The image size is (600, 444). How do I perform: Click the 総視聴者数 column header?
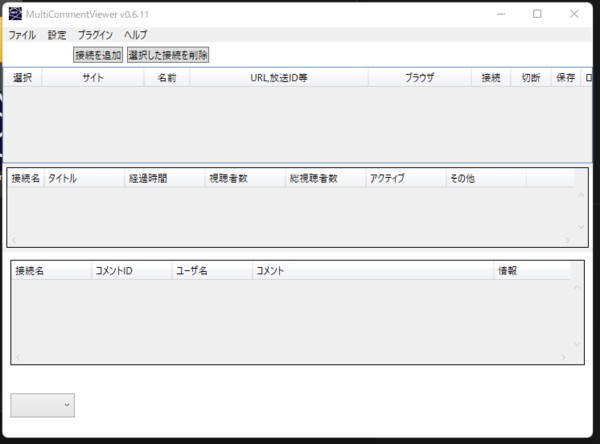326,178
